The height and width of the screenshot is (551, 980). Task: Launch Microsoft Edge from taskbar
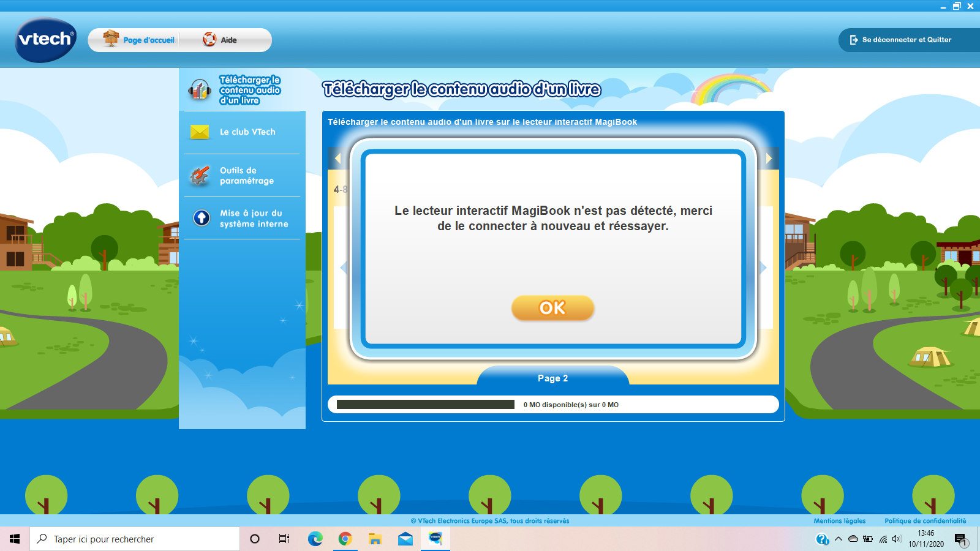315,539
